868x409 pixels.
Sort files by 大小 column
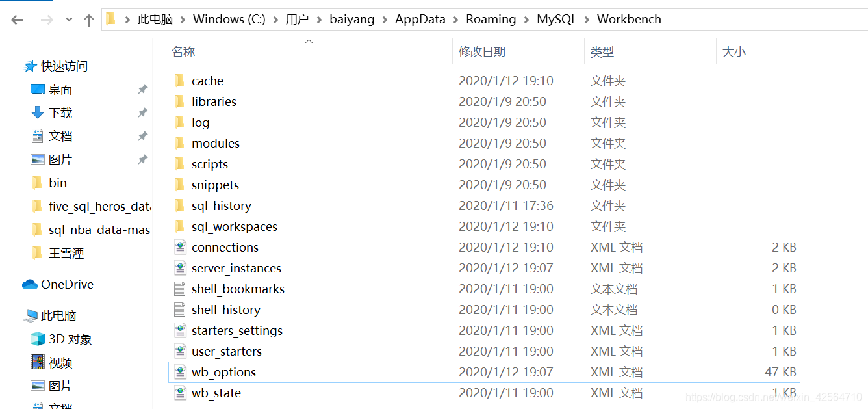pyautogui.click(x=734, y=52)
